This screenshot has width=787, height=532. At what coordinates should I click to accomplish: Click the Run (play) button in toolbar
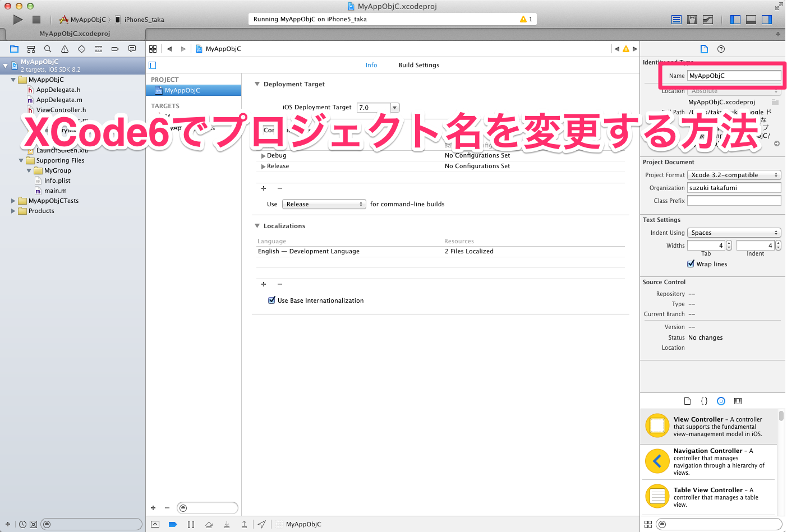pyautogui.click(x=18, y=20)
